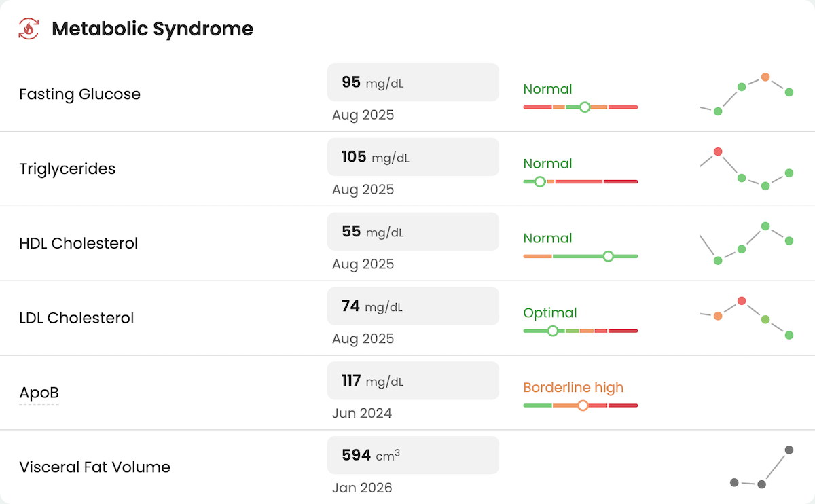This screenshot has height=504, width=815.
Task: Open the ApoB definition via dotted label
Action: (38, 393)
